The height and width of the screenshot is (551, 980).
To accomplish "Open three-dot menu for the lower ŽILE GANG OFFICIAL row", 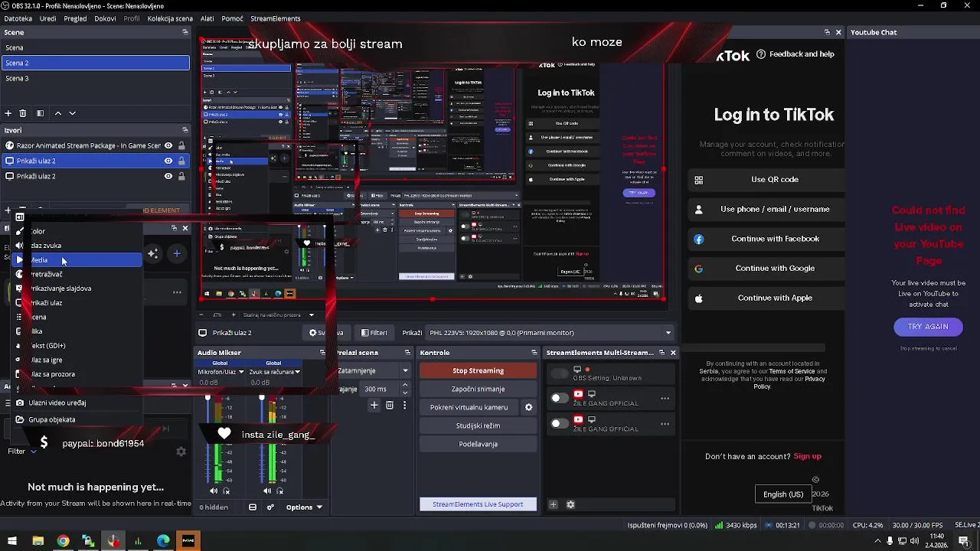I will (665, 424).
